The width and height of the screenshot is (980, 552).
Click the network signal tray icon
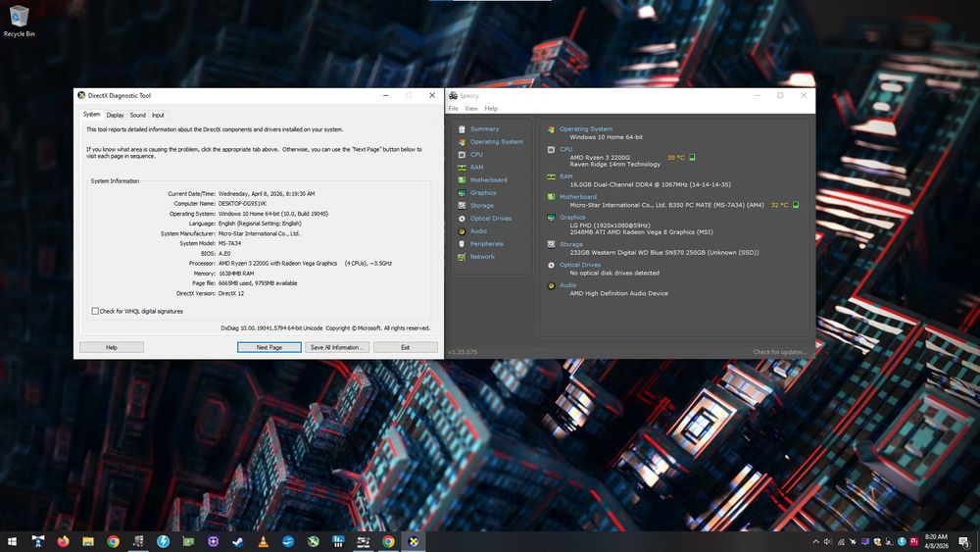tap(841, 542)
